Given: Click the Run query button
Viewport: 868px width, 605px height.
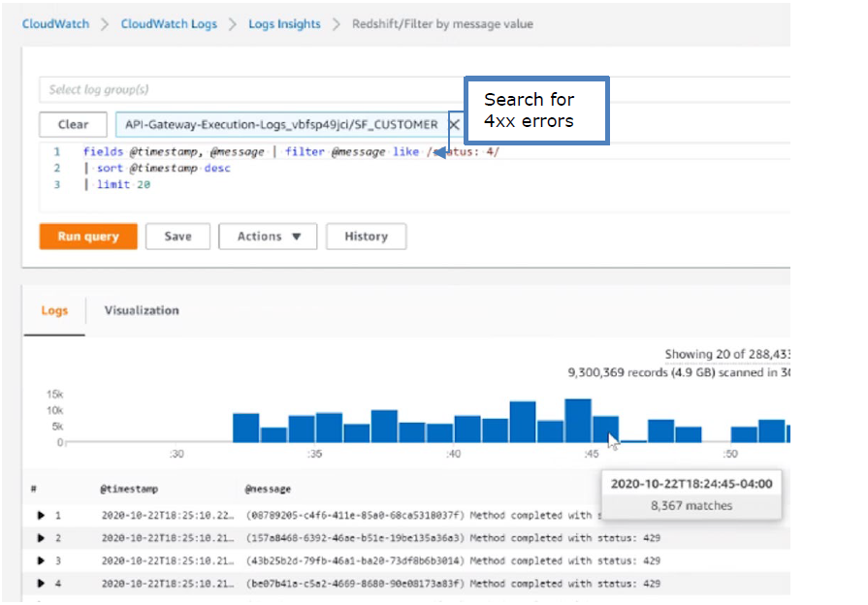Looking at the screenshot, I should point(87,237).
